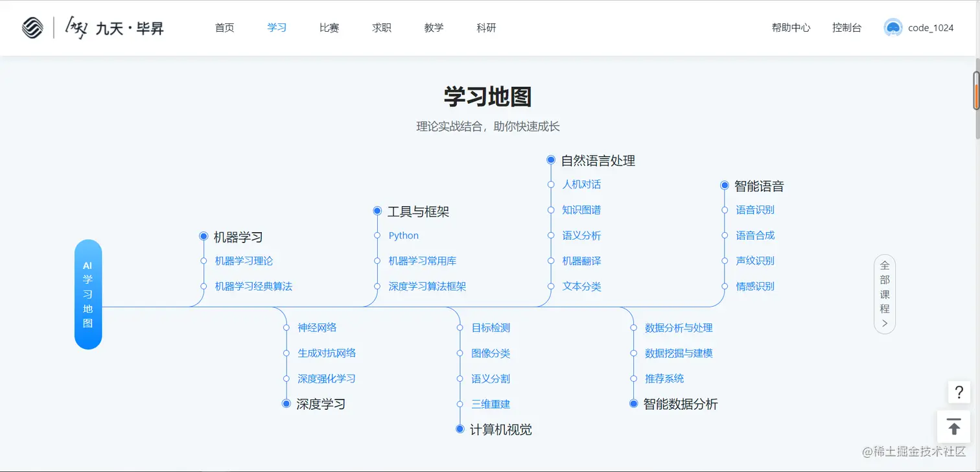
Task: Click the node dot beside 自然语言处理
Action: 551,159
